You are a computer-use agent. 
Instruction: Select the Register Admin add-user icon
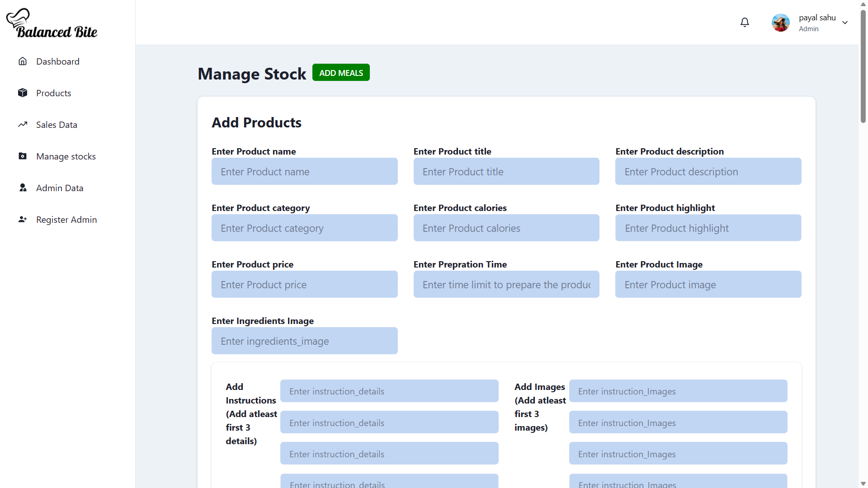pyautogui.click(x=22, y=219)
